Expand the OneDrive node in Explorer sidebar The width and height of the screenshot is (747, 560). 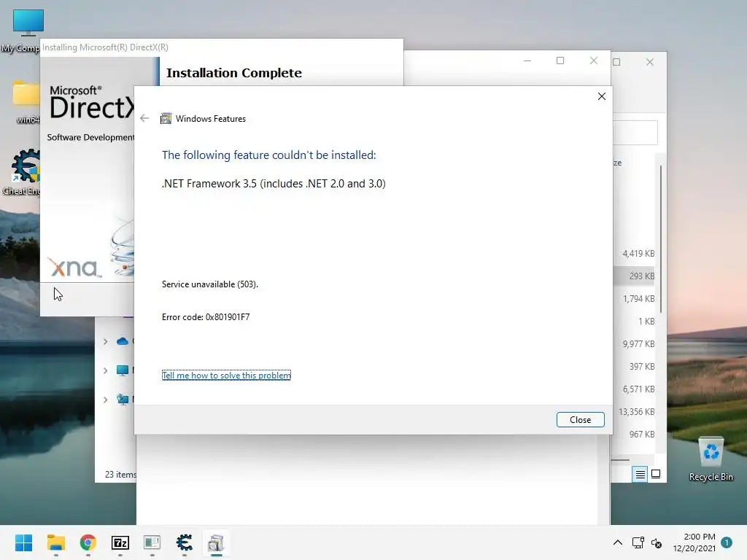(105, 341)
